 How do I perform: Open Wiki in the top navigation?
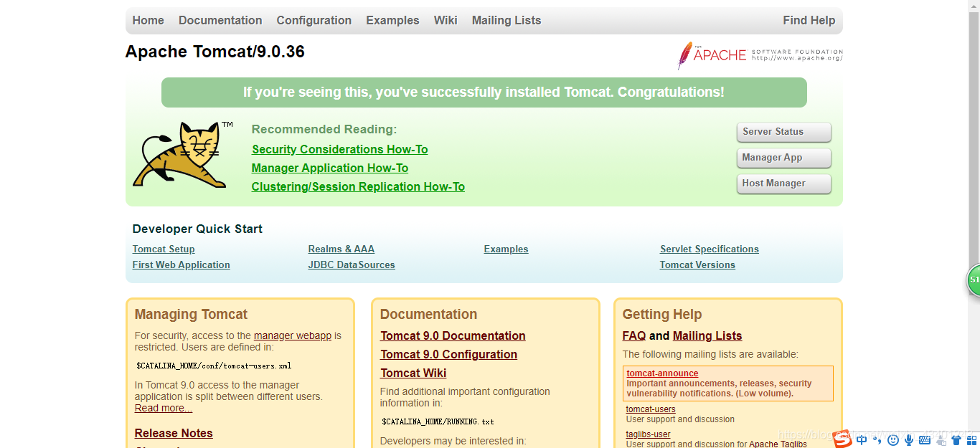(446, 20)
